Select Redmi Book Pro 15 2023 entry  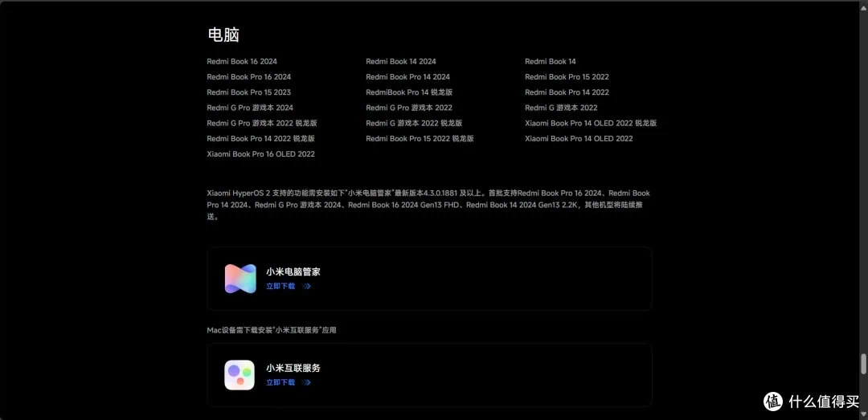248,92
